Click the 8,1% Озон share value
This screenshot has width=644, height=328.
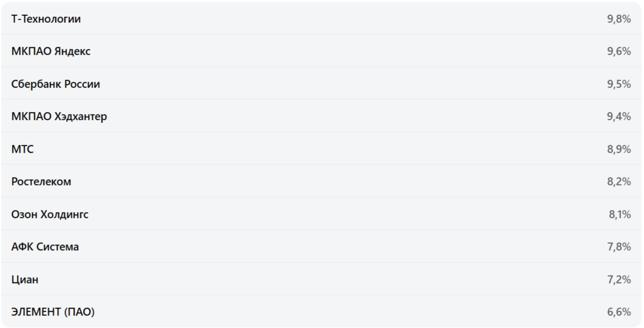click(x=619, y=215)
